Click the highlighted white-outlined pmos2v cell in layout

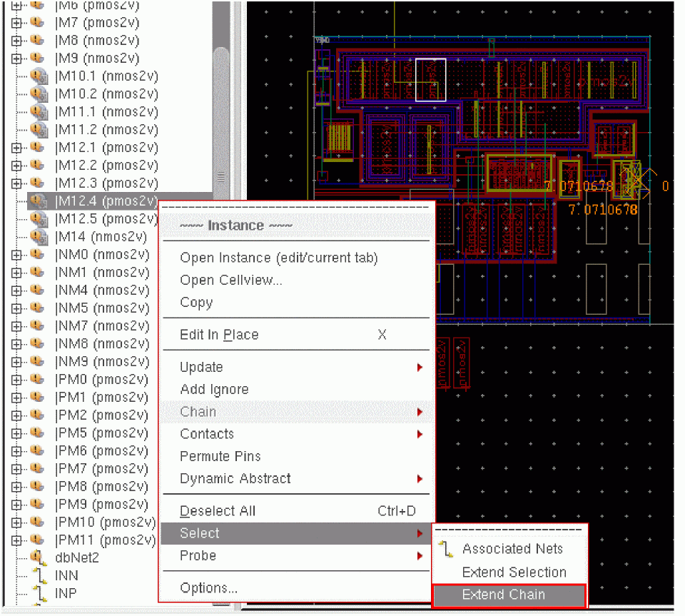[431, 80]
